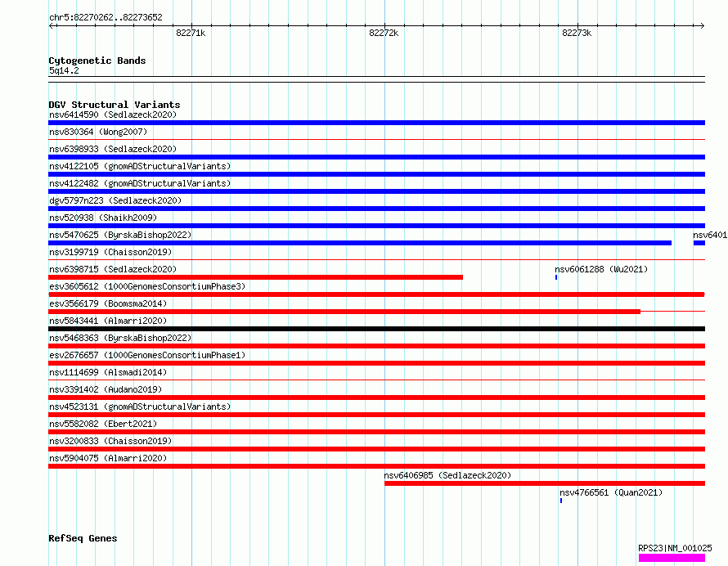The height and width of the screenshot is (566, 728).
Task: Click the small blue nsv4766561 marker
Action: pyautogui.click(x=561, y=501)
